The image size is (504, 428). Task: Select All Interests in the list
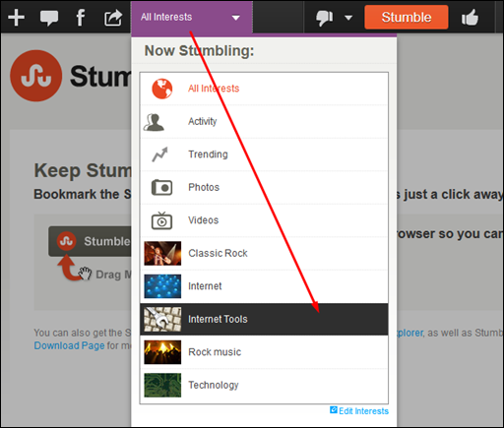(264, 89)
